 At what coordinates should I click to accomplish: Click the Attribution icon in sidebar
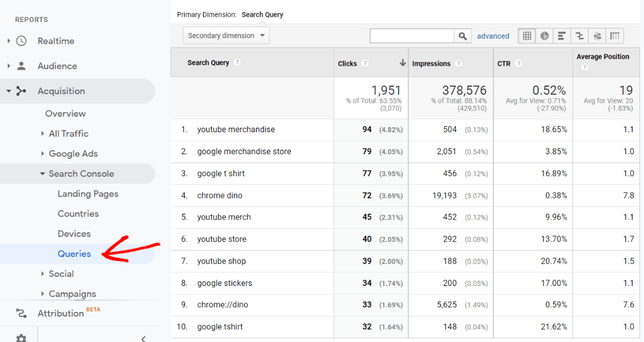coord(21,313)
